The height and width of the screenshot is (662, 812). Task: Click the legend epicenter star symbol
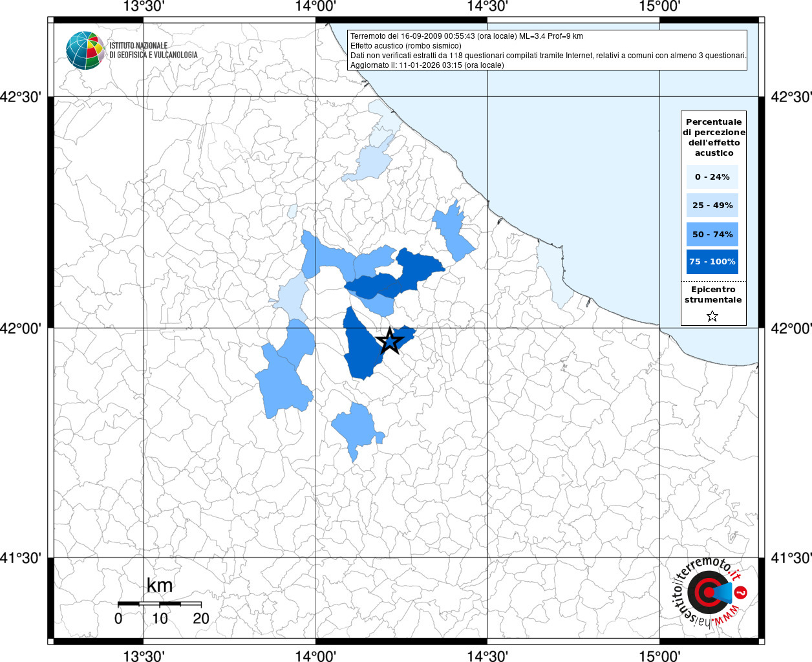[x=712, y=316]
